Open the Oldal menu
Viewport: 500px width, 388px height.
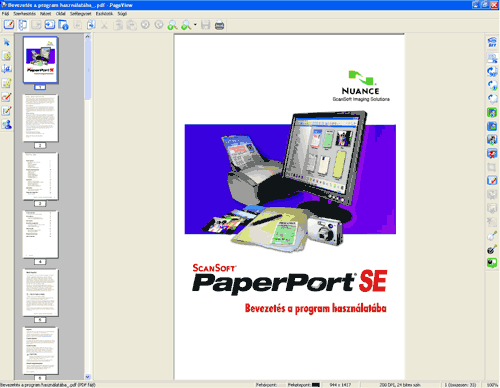click(60, 14)
